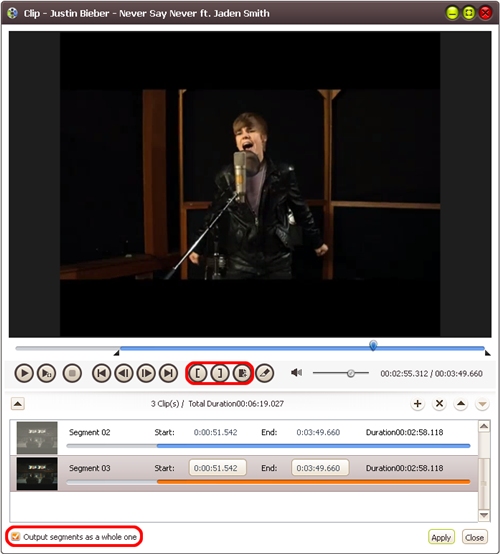Step forward one frame
The image size is (500, 554).
tap(146, 373)
